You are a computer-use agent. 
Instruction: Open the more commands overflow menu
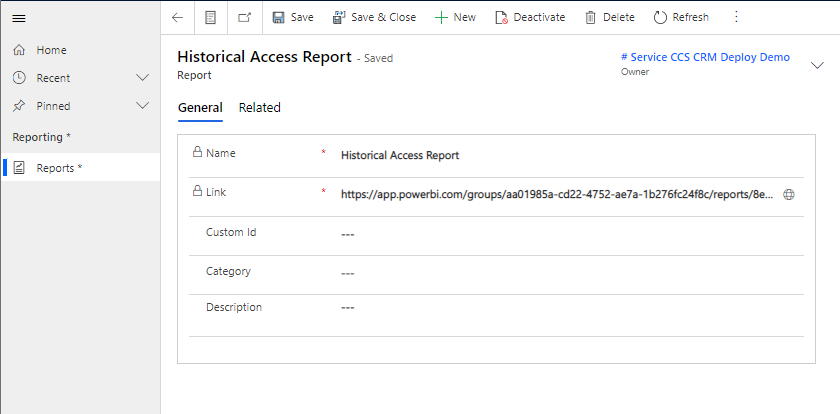737,17
